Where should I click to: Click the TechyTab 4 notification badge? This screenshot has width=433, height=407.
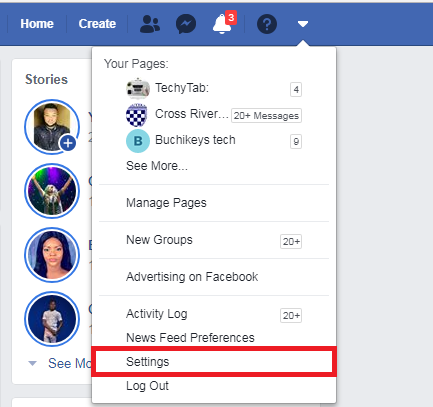[296, 89]
